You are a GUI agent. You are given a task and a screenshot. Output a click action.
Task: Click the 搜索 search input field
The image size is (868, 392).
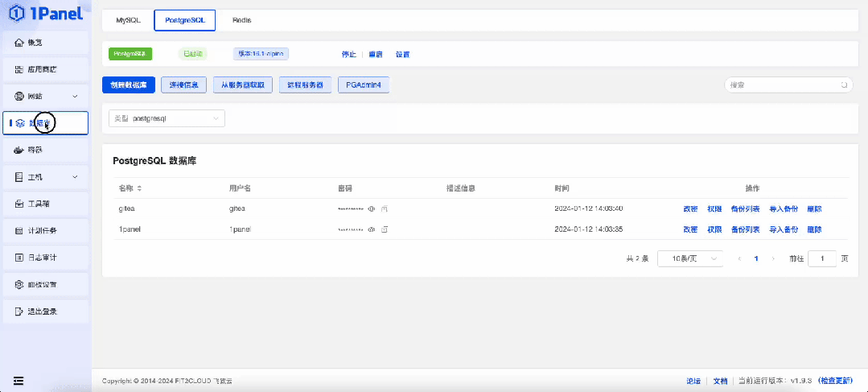pyautogui.click(x=788, y=85)
